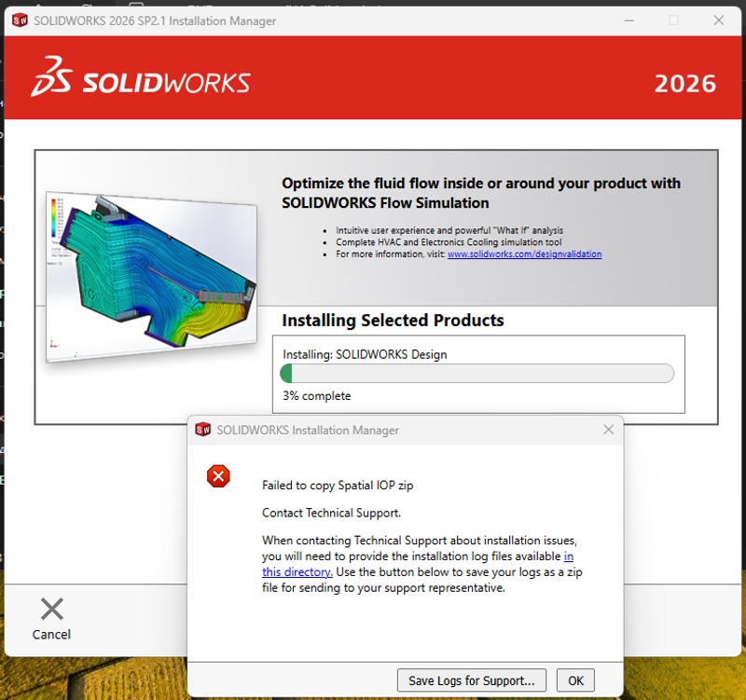Close the SOLIDWORKS Installation Manager error dialog
Image resolution: width=746 pixels, height=700 pixels.
[609, 430]
